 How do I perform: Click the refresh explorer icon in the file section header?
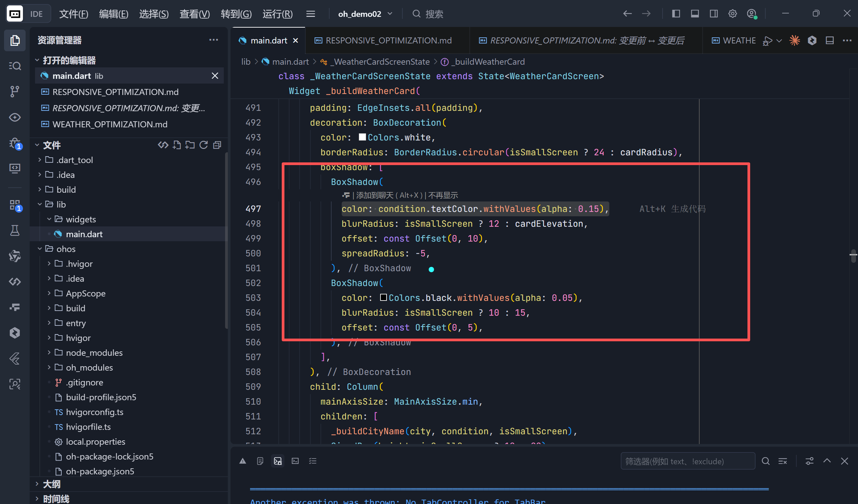click(x=204, y=145)
